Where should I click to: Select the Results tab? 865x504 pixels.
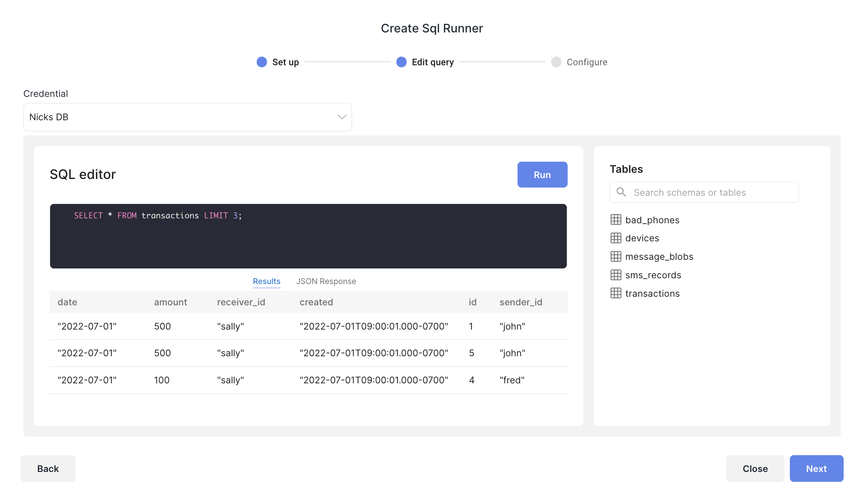(267, 282)
